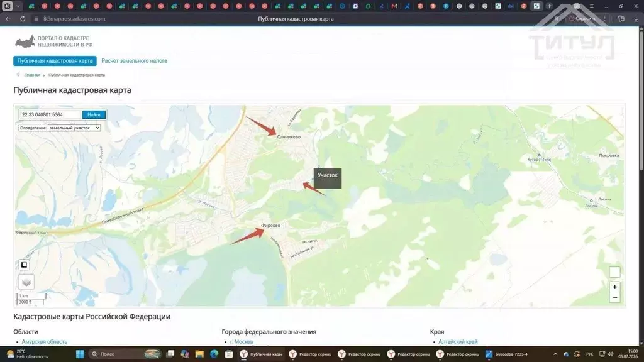
Task: Click the cadastral number input field
Action: point(50,115)
